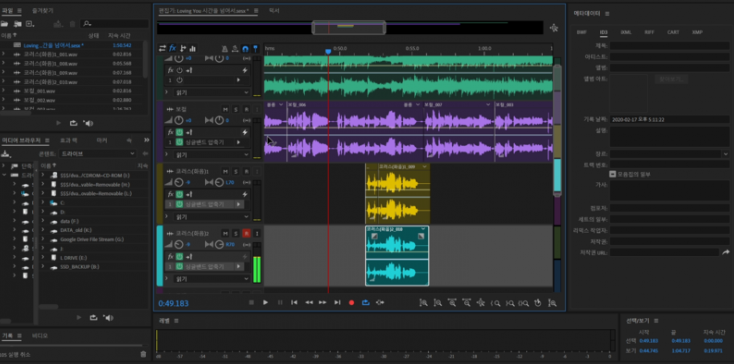
Task: Open the BWF metadata tab
Action: tap(581, 32)
